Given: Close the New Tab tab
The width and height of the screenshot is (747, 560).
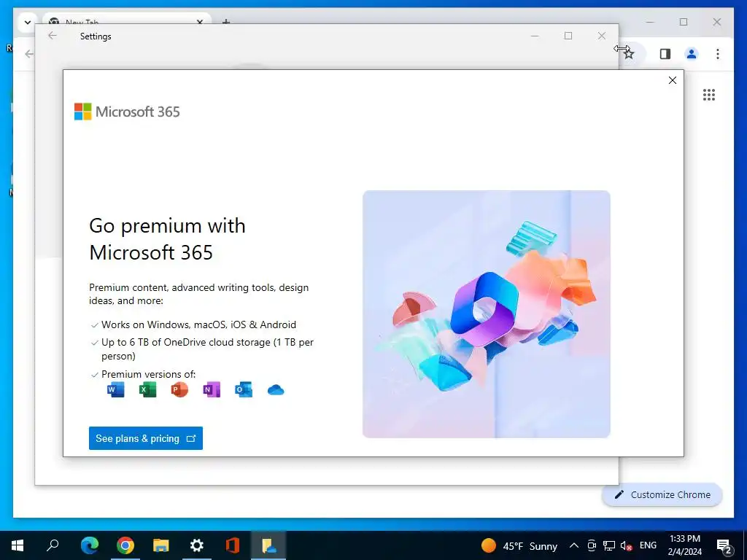Looking at the screenshot, I should tap(200, 22).
